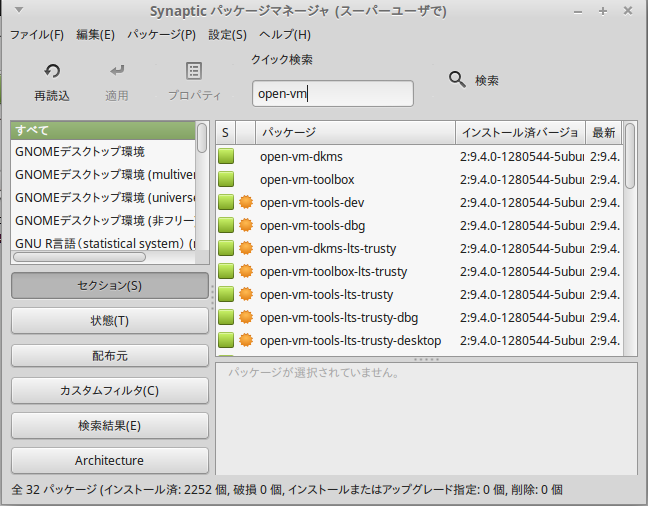Click open-vm-tools-lts-trusty-dbg green status box
The height and width of the screenshot is (506, 648).
226,317
